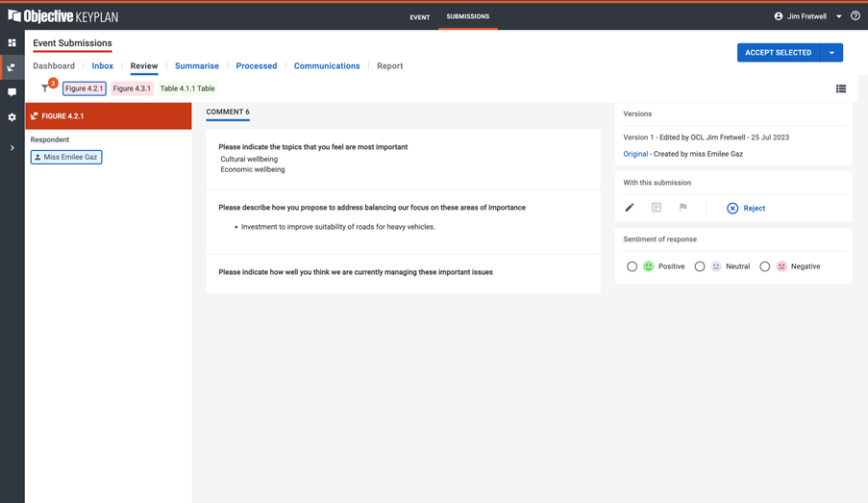Image resolution: width=868 pixels, height=503 pixels.
Task: Click the Reject button
Action: (746, 208)
